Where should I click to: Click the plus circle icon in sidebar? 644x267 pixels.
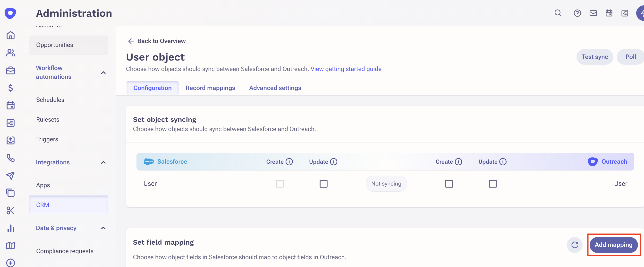pos(10,263)
